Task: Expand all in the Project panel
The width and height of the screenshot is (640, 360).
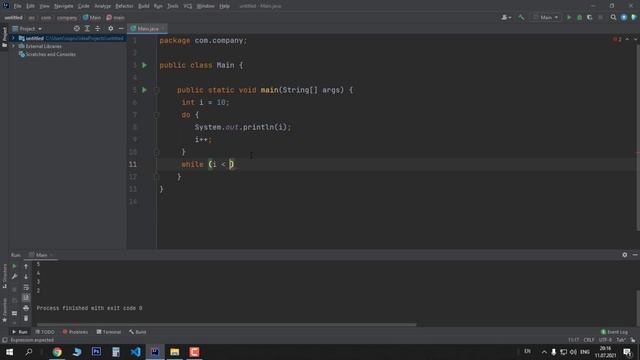Action: (x=87, y=29)
